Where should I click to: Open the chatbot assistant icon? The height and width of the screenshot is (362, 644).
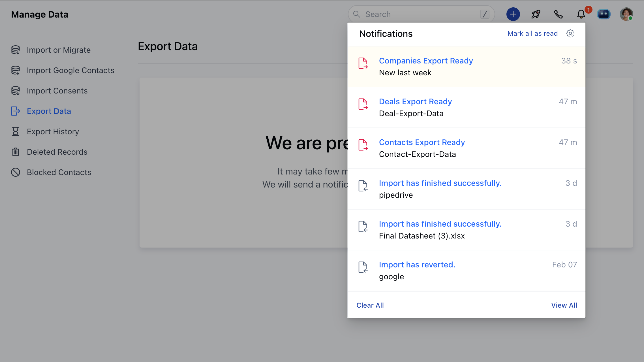(604, 14)
